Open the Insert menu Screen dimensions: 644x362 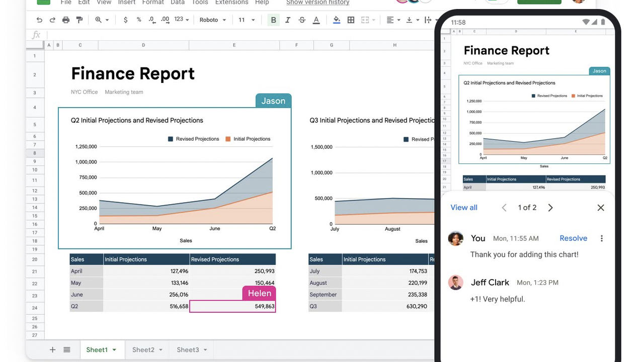pyautogui.click(x=126, y=3)
